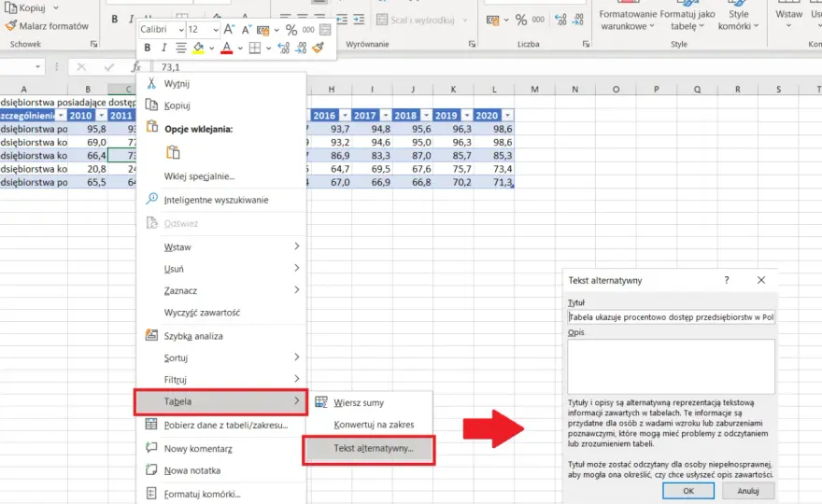The image size is (822, 504).
Task: Decrease decimal places in mini toolbar
Action: [301, 48]
